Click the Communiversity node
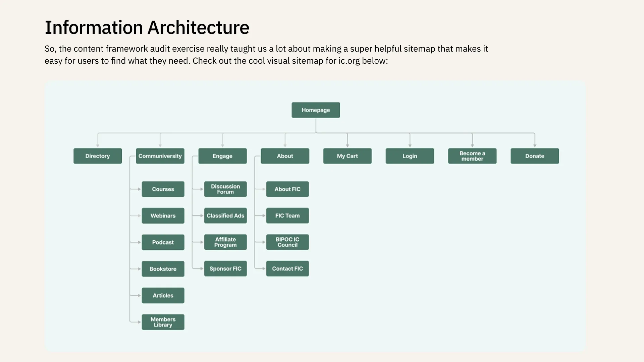This screenshot has width=644, height=362. tap(160, 156)
